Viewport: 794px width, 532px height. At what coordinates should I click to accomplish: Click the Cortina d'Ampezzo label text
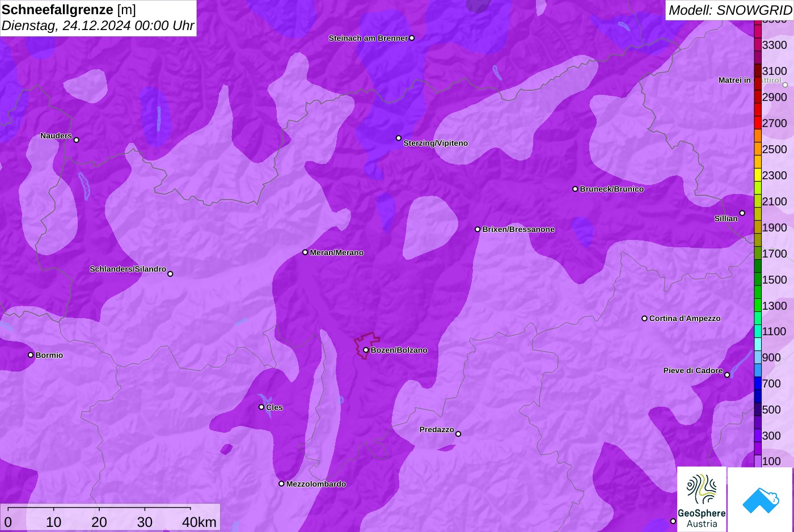tap(685, 318)
